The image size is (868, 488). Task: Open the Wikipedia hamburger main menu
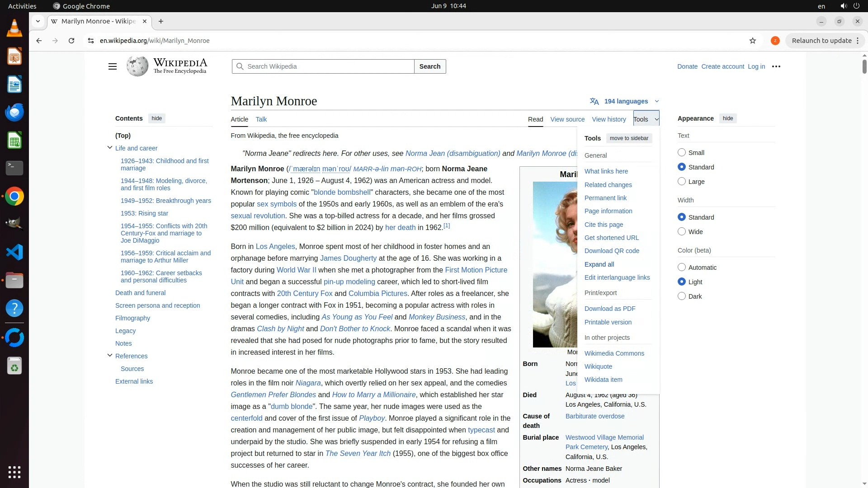pyautogui.click(x=113, y=66)
